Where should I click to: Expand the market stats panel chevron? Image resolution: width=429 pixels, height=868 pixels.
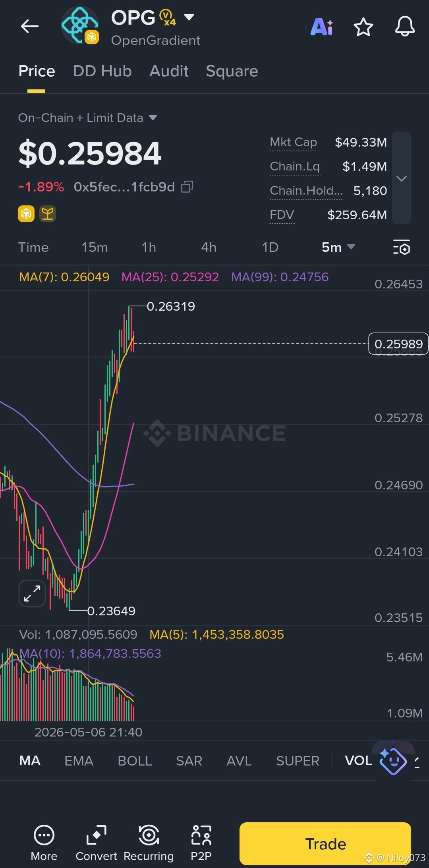click(402, 178)
